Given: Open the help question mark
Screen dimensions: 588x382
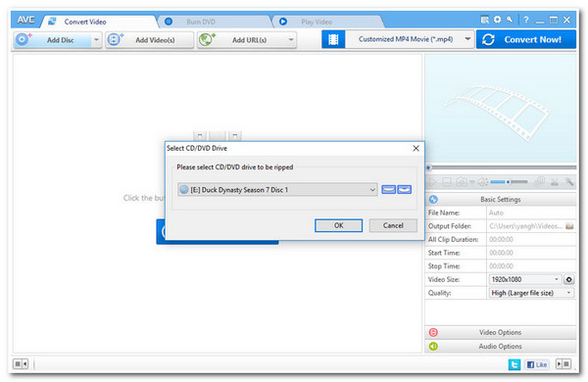Looking at the screenshot, I should click(x=526, y=20).
